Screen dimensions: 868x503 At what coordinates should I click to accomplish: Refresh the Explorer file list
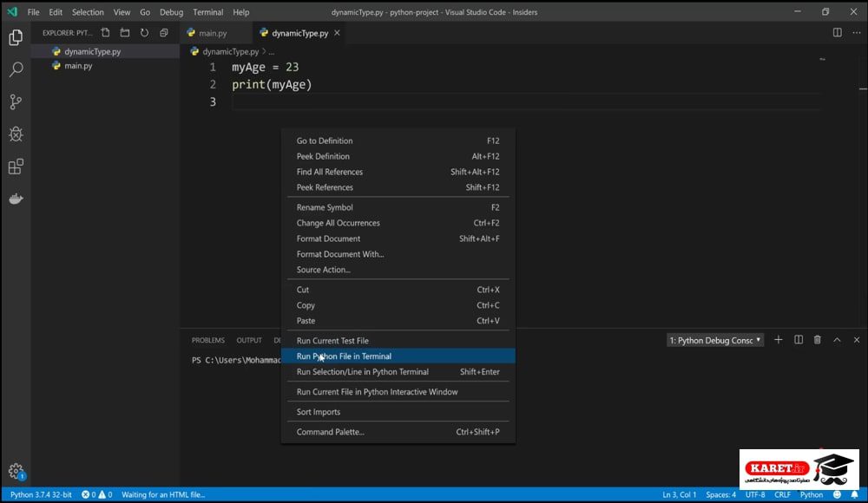[x=144, y=33]
